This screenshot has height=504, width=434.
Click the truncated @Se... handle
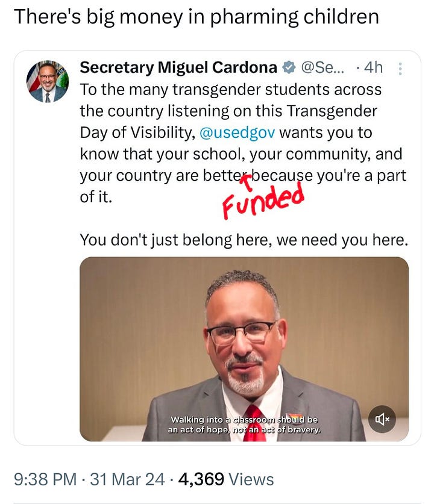coord(322,67)
